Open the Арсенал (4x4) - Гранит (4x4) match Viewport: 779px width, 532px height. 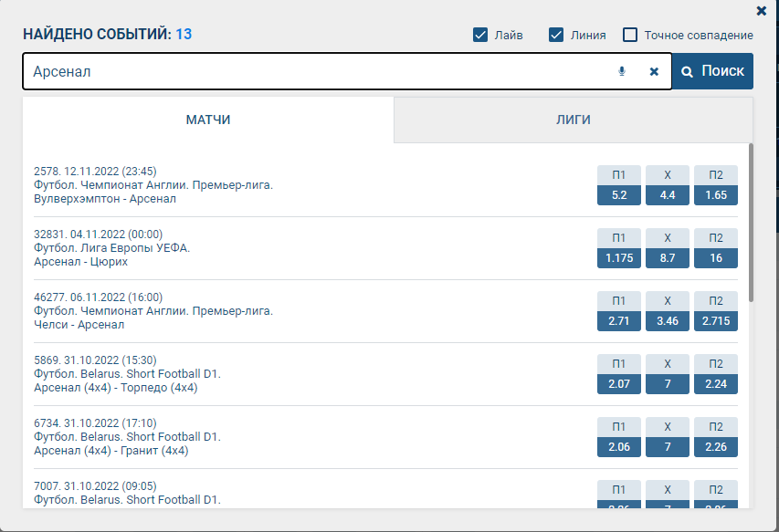coord(111,450)
